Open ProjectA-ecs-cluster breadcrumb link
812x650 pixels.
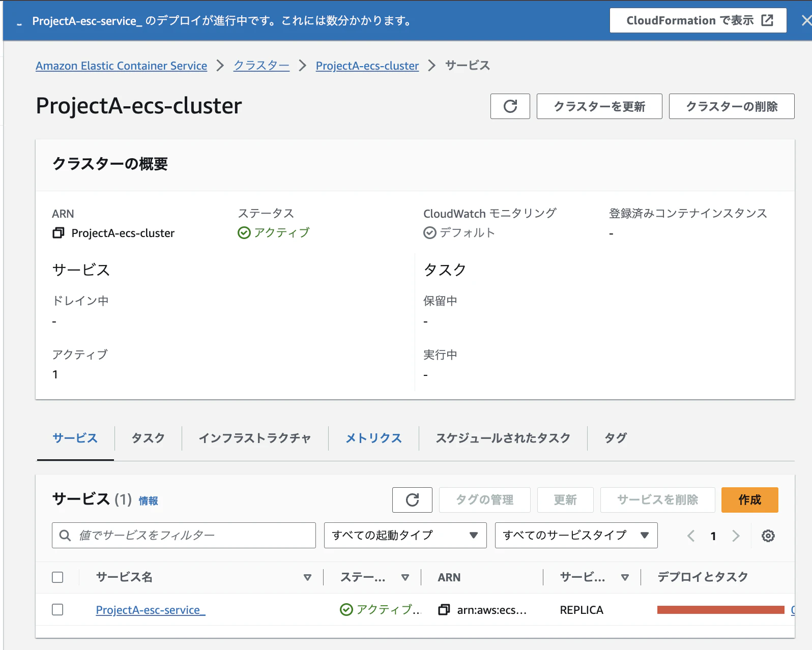tap(367, 66)
